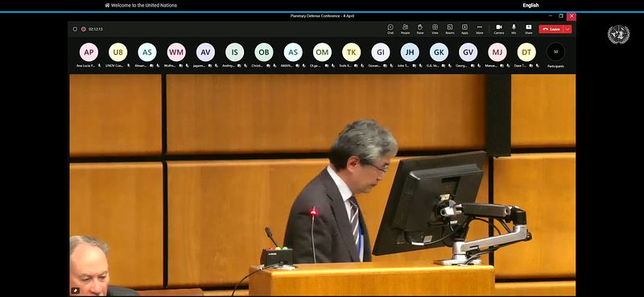Click the Planetary Defense Conference window title
Viewport: 644px width, 297px height.
click(322, 16)
